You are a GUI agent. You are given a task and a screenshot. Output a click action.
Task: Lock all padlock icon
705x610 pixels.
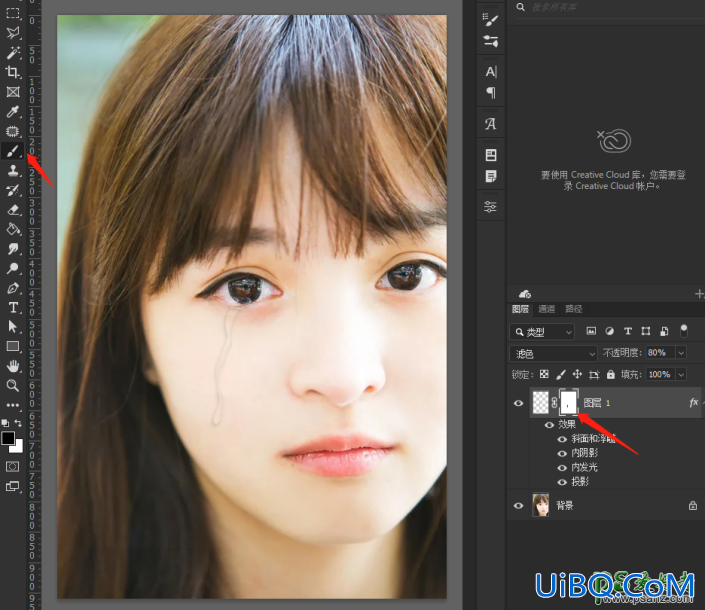pyautogui.click(x=611, y=374)
